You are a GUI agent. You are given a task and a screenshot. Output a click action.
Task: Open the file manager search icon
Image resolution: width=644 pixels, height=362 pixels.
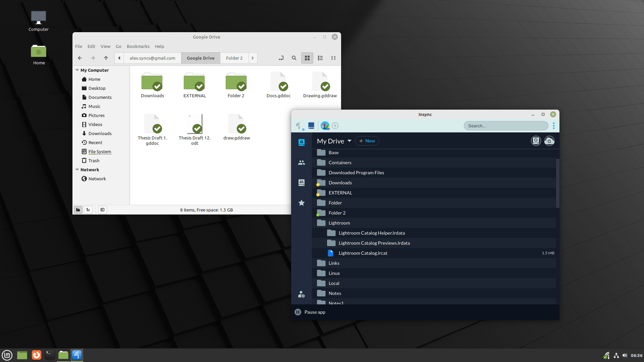(x=294, y=58)
